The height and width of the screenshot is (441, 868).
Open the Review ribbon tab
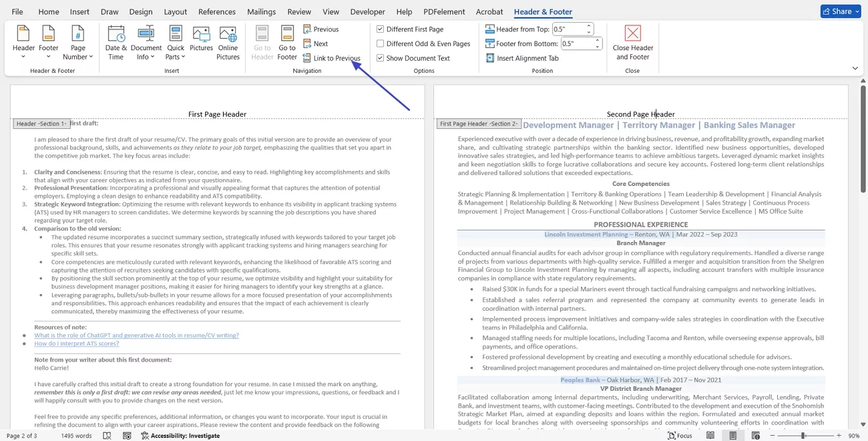(299, 12)
